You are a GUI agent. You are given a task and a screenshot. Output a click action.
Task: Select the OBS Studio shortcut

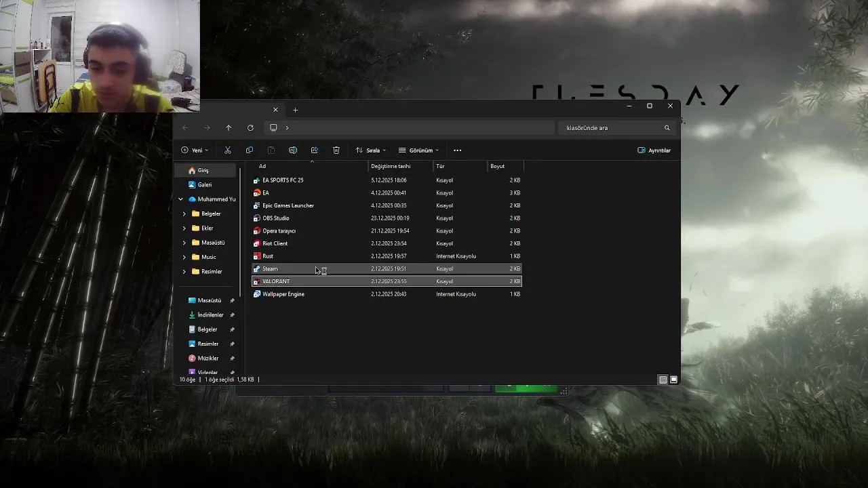[x=387, y=218]
